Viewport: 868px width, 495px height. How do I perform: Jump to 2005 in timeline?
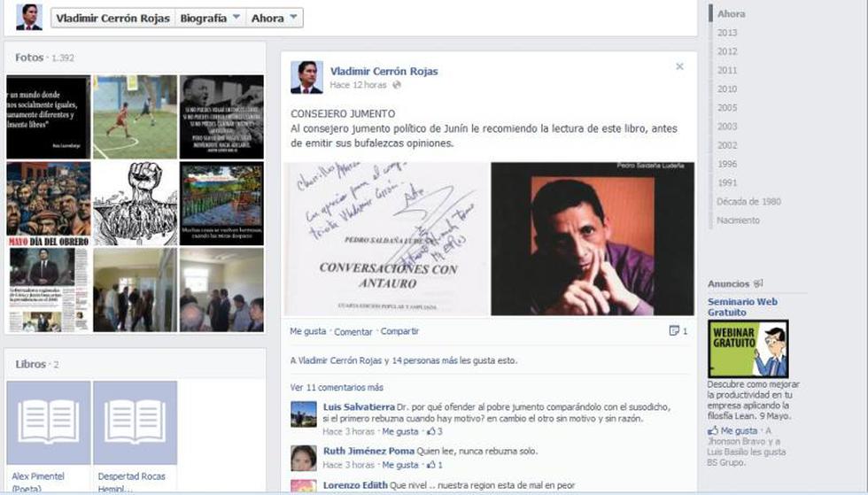727,108
